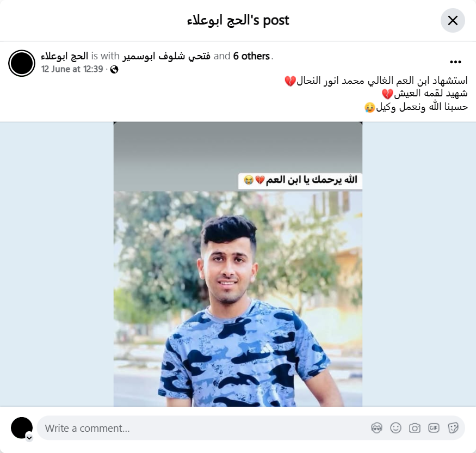Screen dimensions: 476x453
Task: Close the post dialog with the X
Action: pos(452,21)
